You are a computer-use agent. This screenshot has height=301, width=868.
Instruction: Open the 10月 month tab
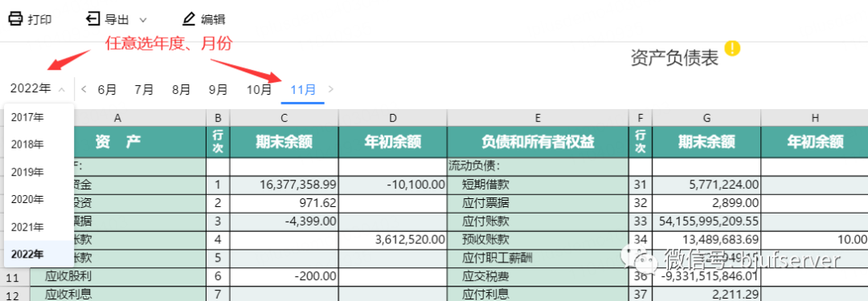[x=259, y=89]
